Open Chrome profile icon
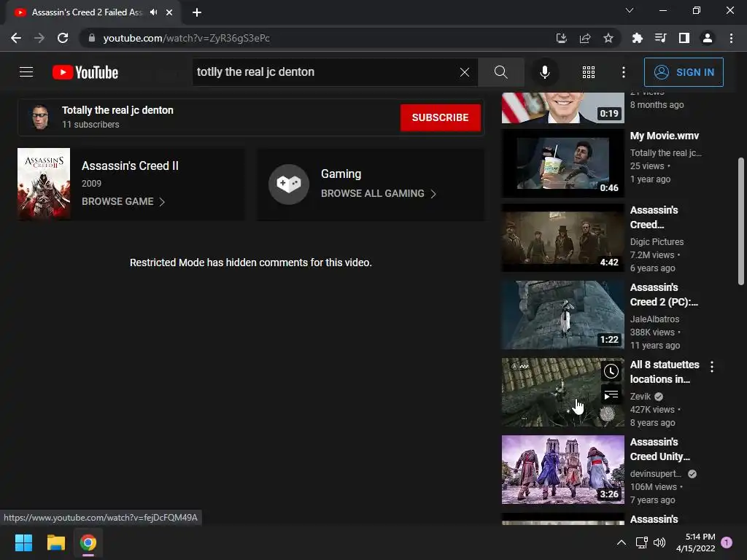This screenshot has height=560, width=747. coord(708,38)
